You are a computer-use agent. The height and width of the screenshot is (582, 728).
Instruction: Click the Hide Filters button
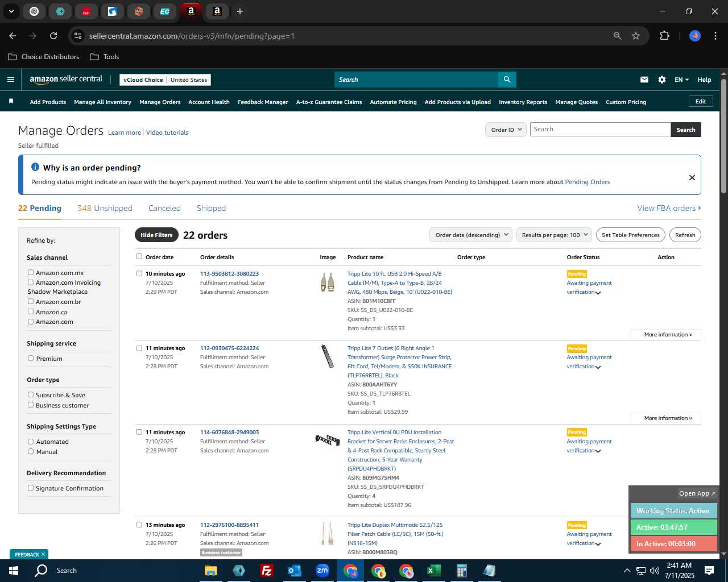point(156,235)
